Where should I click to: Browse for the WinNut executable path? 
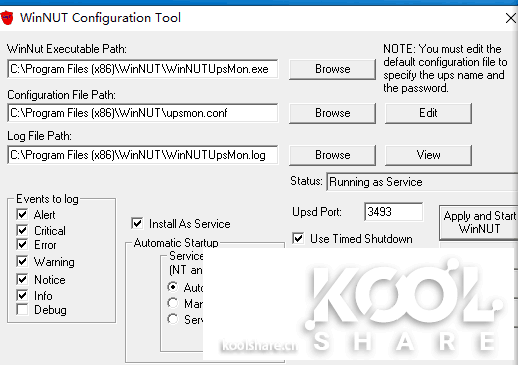[332, 69]
